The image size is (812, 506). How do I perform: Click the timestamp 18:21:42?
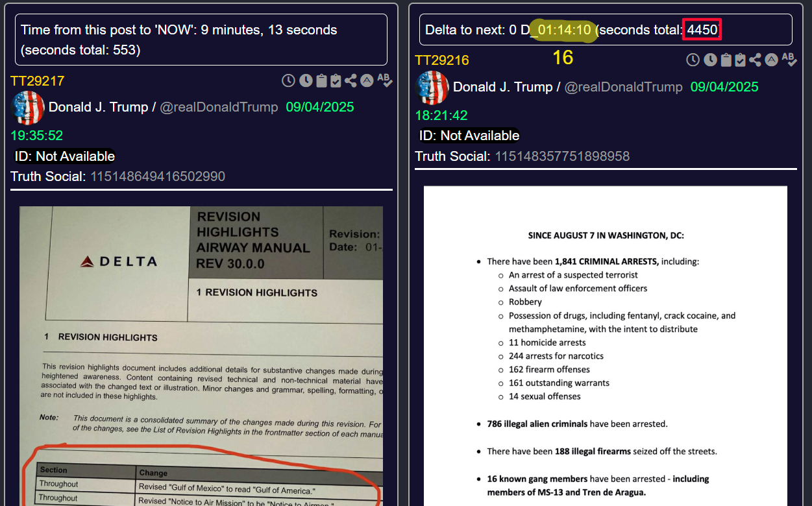click(441, 115)
